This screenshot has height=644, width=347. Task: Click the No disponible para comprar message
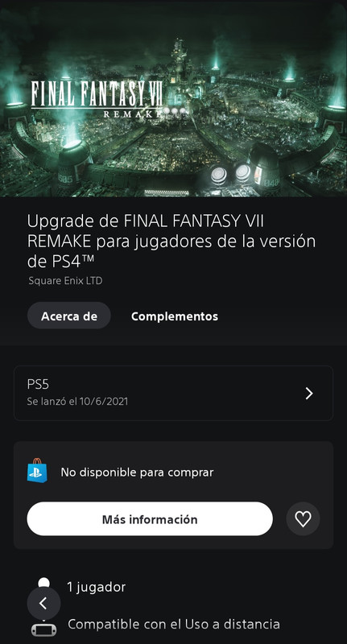coord(137,473)
